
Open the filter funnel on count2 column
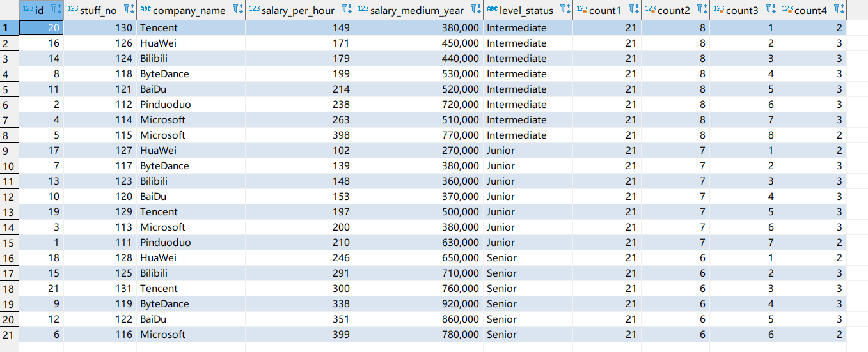pos(700,10)
